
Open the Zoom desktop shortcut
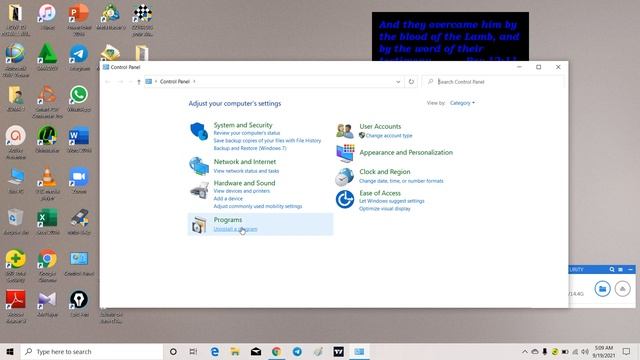(x=79, y=180)
